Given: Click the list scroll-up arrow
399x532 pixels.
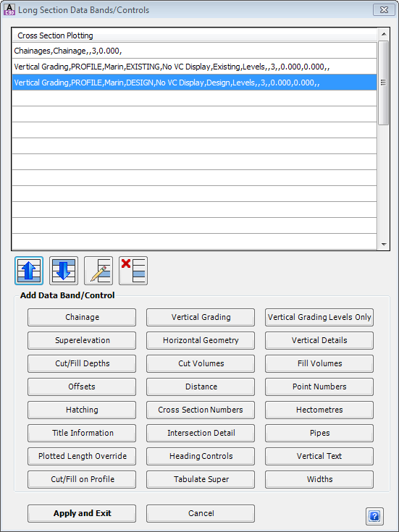Looking at the screenshot, I should click(384, 34).
